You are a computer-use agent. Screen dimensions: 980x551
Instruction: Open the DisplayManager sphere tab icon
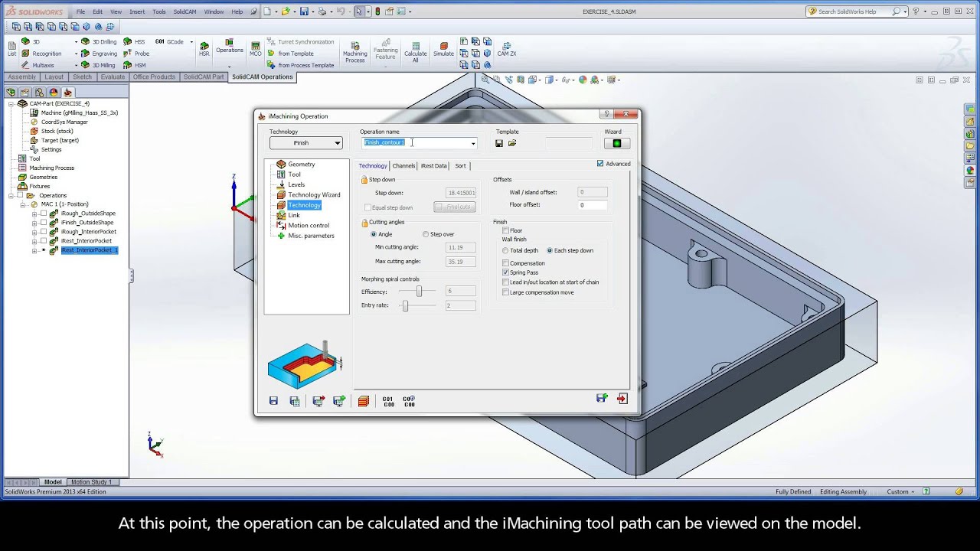(x=54, y=92)
